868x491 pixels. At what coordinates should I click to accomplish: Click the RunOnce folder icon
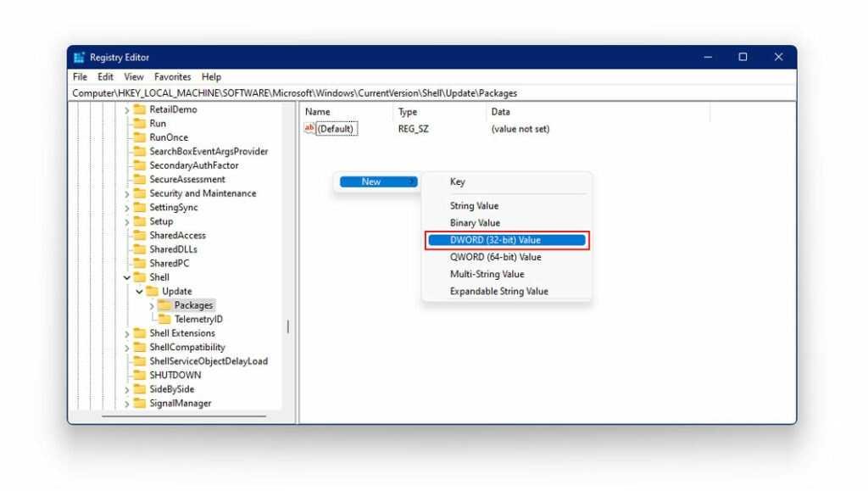point(140,137)
